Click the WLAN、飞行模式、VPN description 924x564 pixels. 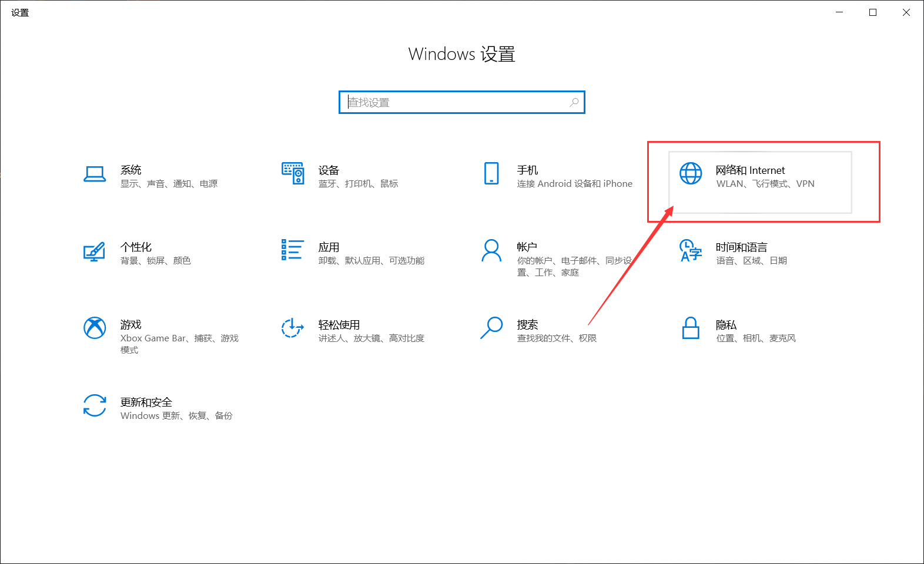(x=765, y=184)
